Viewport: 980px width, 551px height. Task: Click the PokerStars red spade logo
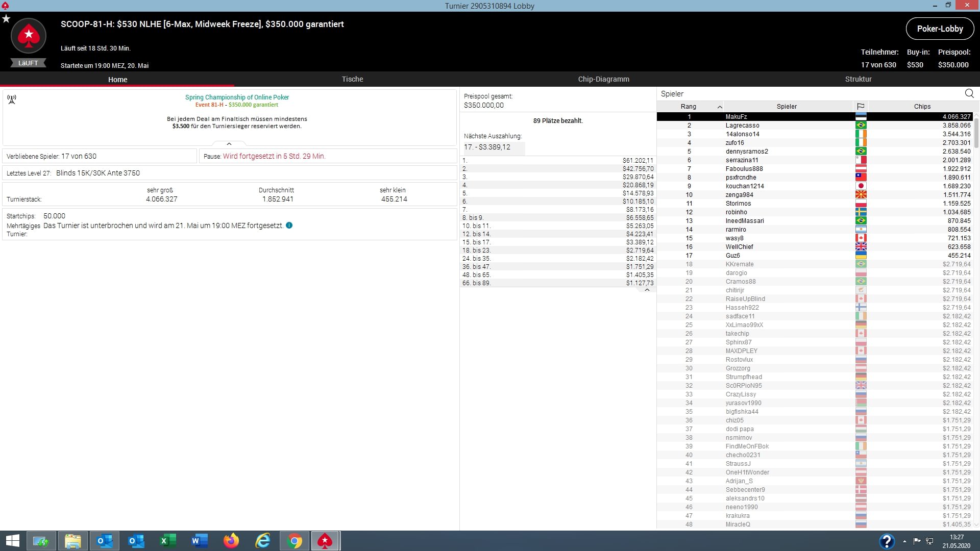click(29, 36)
